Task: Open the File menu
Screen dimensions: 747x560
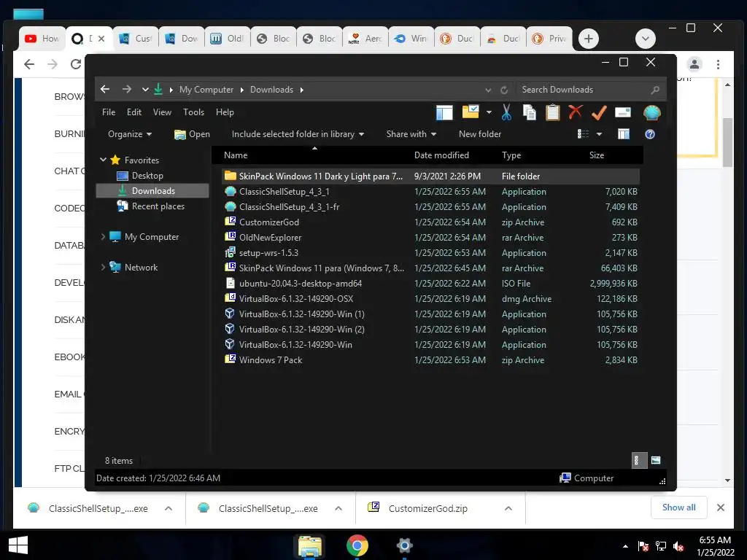Action: pyautogui.click(x=109, y=112)
